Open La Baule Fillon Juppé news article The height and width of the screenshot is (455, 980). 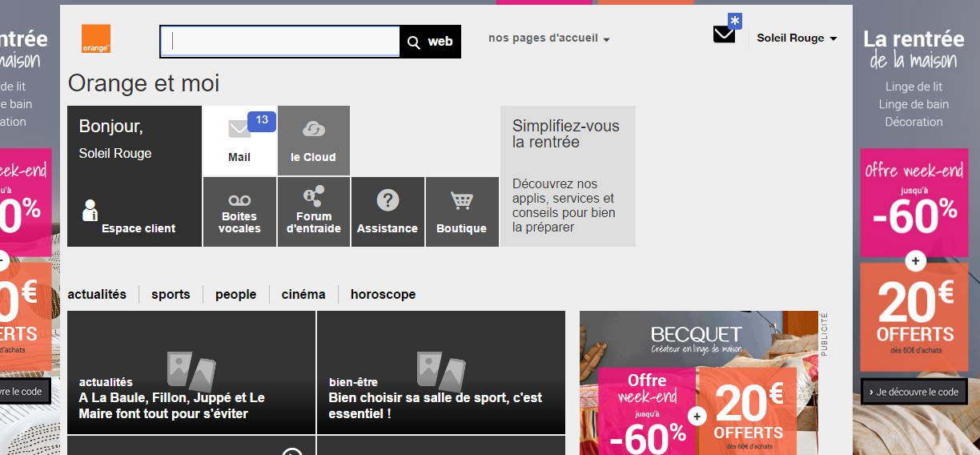(x=191, y=372)
